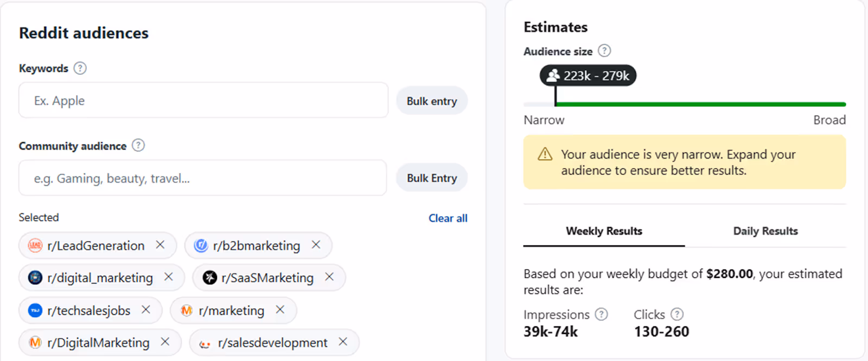Click the Narrow label under the bar
Image resolution: width=868 pixels, height=361 pixels.
pos(544,120)
